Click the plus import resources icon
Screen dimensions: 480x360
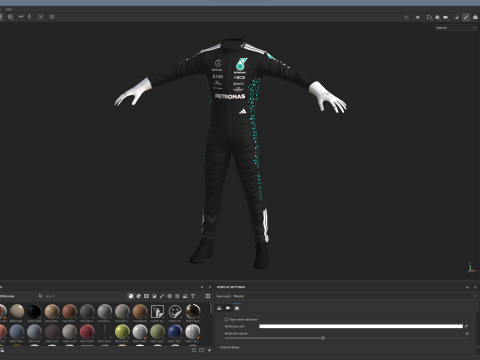[x=209, y=350]
